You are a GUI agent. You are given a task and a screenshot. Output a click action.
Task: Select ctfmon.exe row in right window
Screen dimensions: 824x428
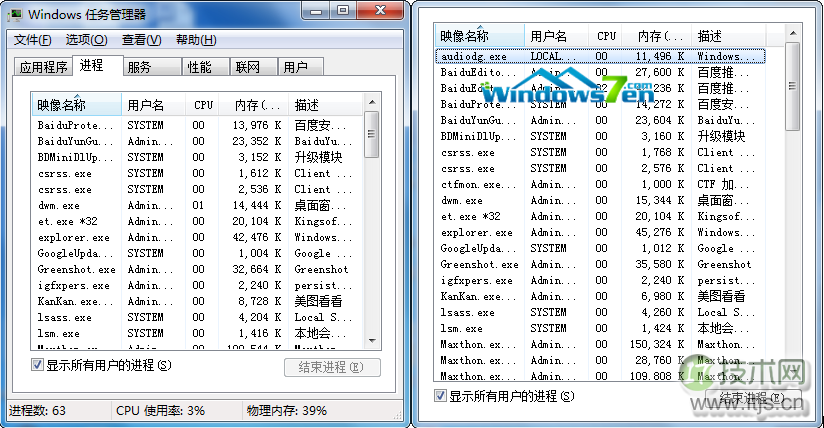[x=600, y=185]
